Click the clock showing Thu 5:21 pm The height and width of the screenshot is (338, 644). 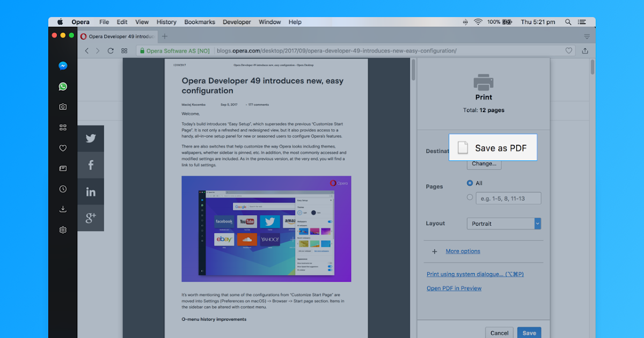538,22
